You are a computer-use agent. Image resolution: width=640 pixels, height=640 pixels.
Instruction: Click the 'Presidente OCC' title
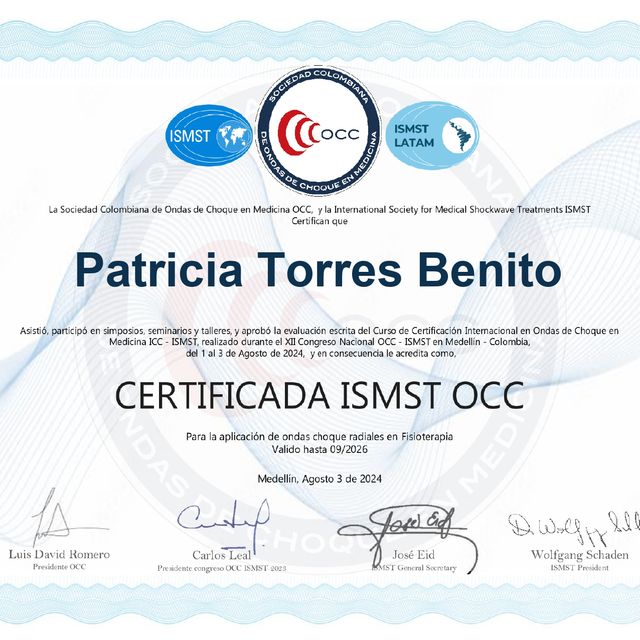[x=60, y=567]
